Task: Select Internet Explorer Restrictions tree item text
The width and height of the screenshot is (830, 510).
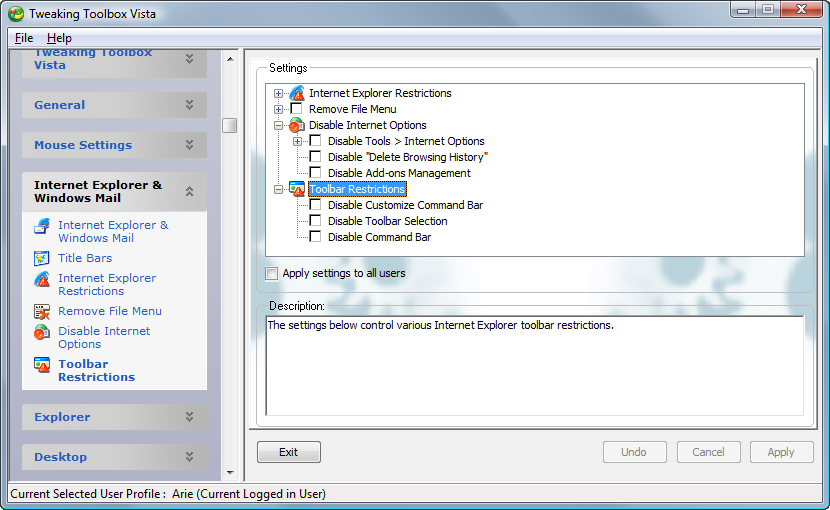Action: click(x=380, y=93)
